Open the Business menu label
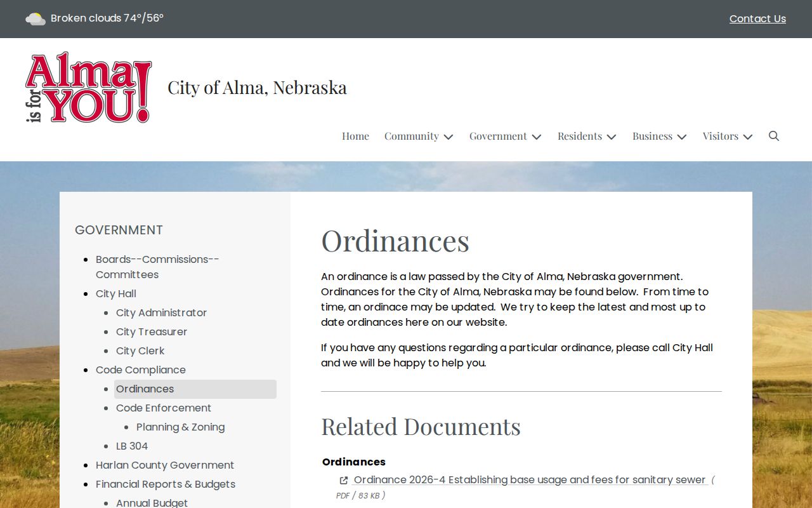Image resolution: width=812 pixels, height=508 pixels. [652, 136]
